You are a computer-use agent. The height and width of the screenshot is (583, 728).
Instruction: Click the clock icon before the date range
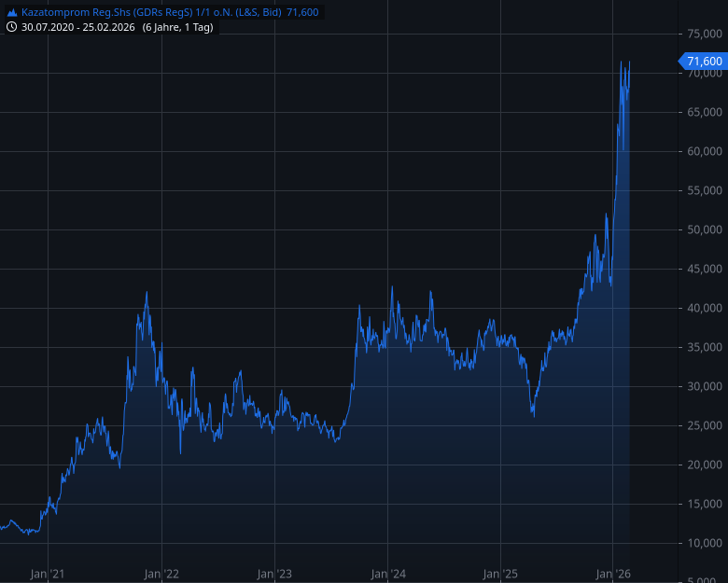click(x=11, y=27)
